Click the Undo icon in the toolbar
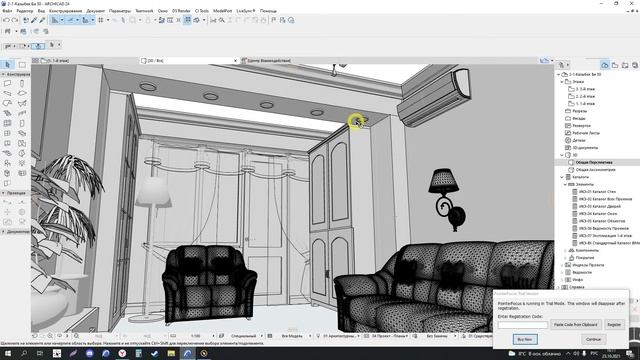 pyautogui.click(x=6, y=20)
